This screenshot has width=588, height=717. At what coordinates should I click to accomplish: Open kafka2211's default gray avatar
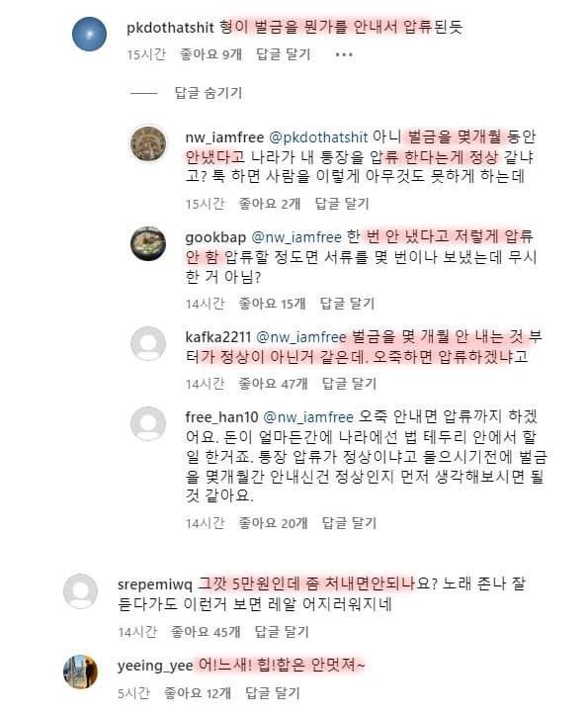pos(148,344)
